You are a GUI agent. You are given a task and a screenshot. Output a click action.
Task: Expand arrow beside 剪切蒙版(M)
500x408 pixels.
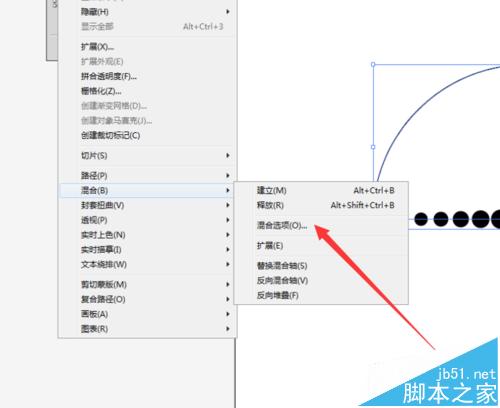[228, 284]
